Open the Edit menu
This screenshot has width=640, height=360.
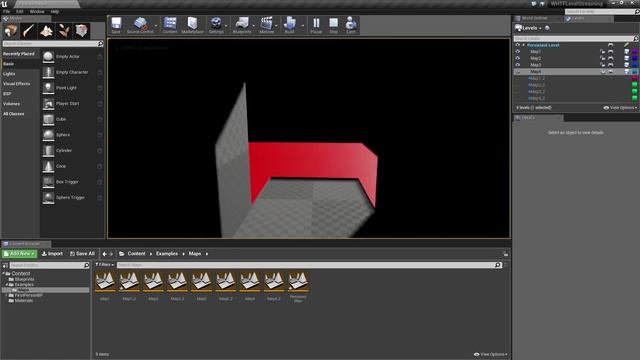point(20,11)
